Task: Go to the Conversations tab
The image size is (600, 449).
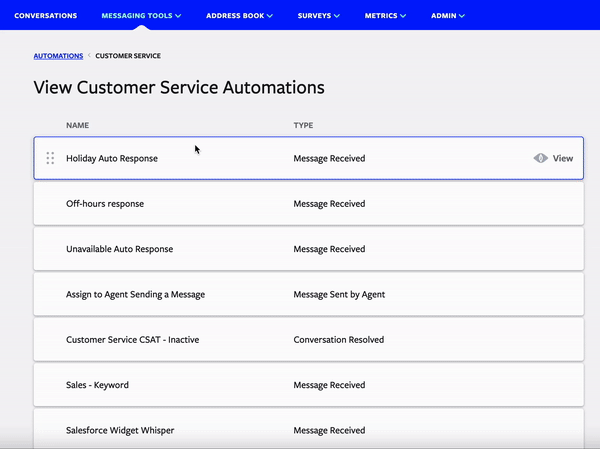Action: (x=46, y=16)
